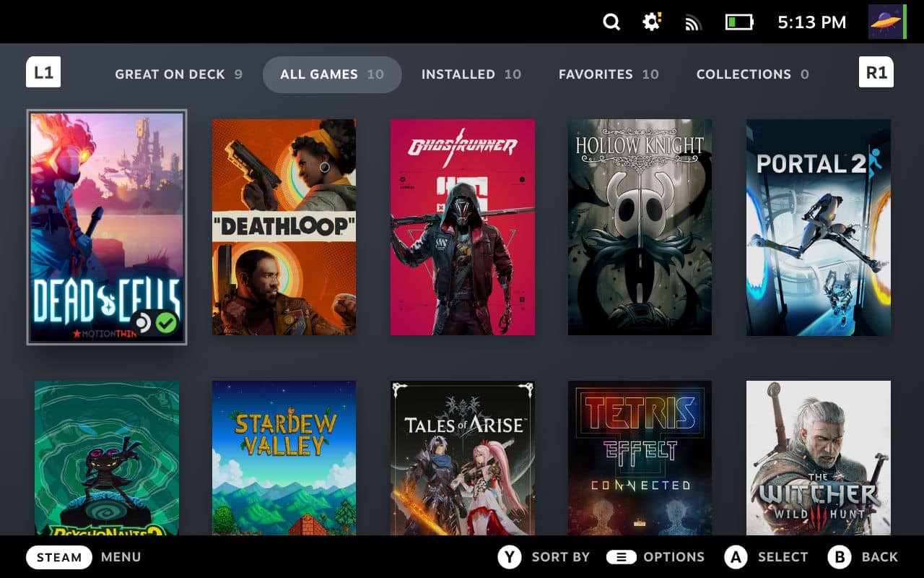Click the wireless casting status icon
Image resolution: width=924 pixels, height=578 pixels.
(x=692, y=22)
